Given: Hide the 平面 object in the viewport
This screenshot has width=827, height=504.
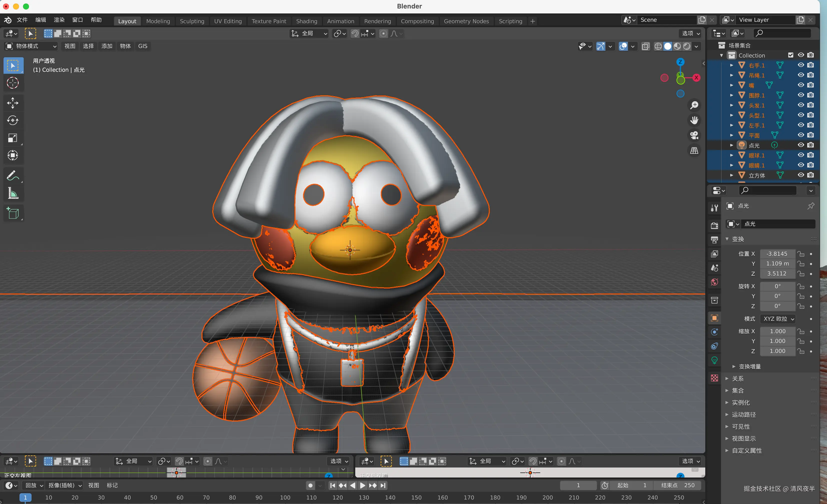Looking at the screenshot, I should 801,135.
